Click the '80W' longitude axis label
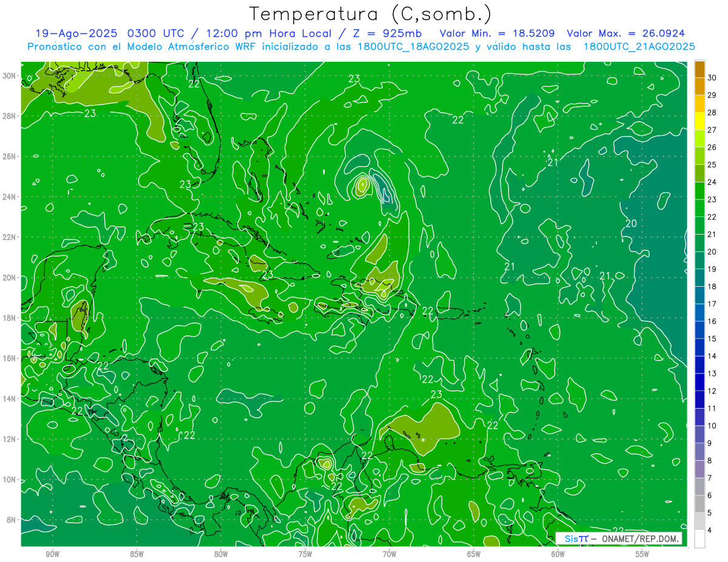The height and width of the screenshot is (562, 728). 221,554
